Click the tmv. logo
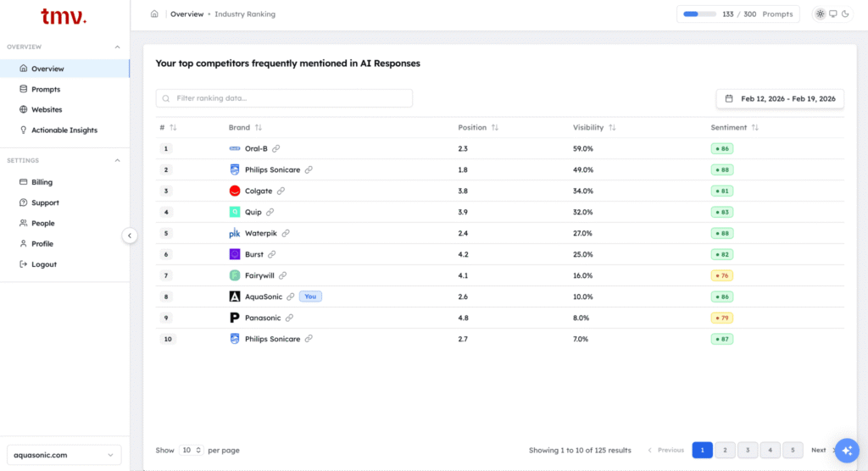The height and width of the screenshot is (471, 868). click(x=64, y=16)
